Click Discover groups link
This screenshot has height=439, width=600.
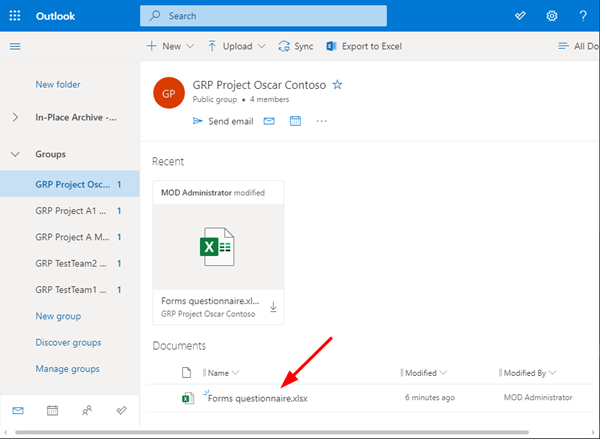(68, 342)
